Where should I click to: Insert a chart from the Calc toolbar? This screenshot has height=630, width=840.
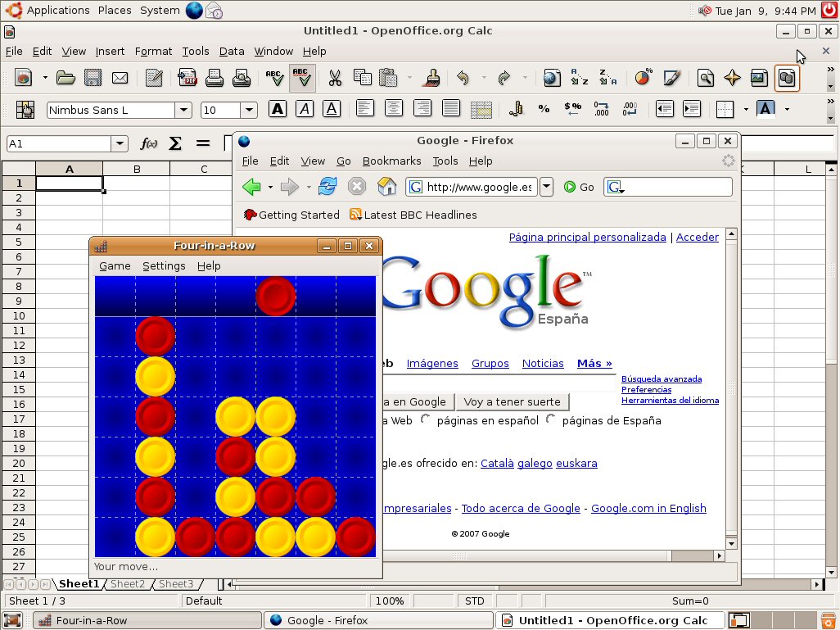point(644,79)
